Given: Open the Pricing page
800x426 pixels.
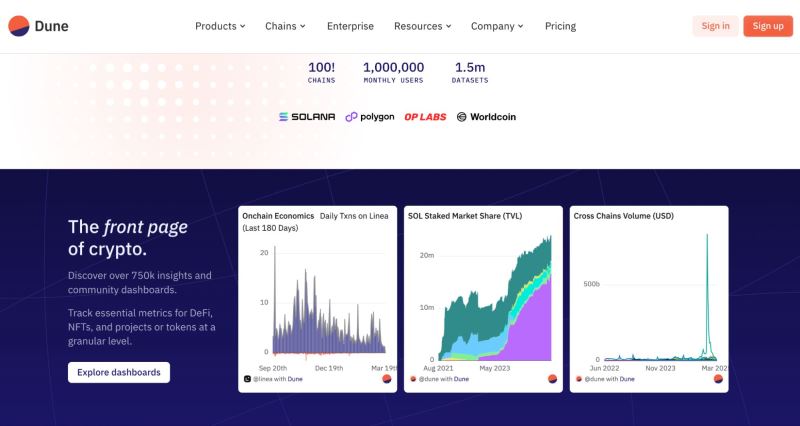Looking at the screenshot, I should (x=560, y=26).
